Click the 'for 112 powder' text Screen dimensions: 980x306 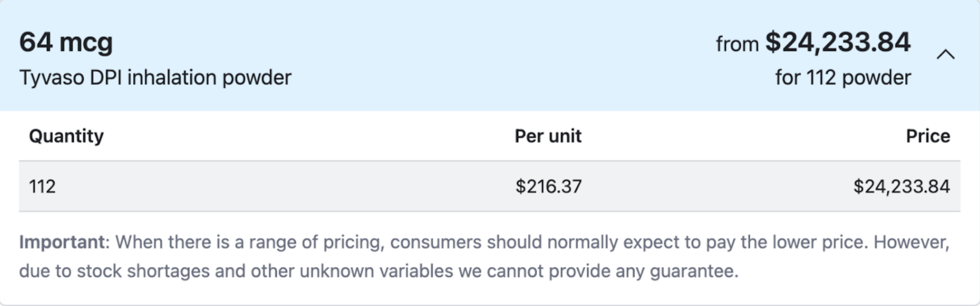click(x=843, y=78)
